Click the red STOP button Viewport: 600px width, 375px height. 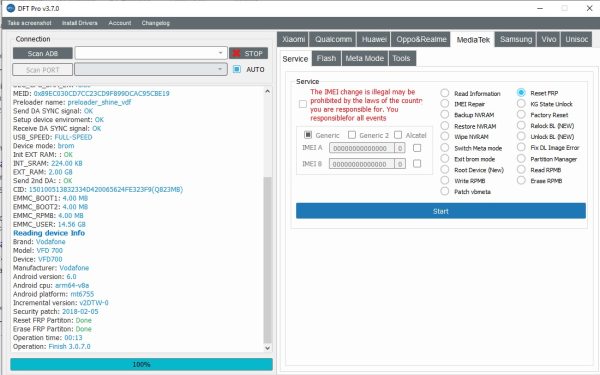tap(248, 53)
